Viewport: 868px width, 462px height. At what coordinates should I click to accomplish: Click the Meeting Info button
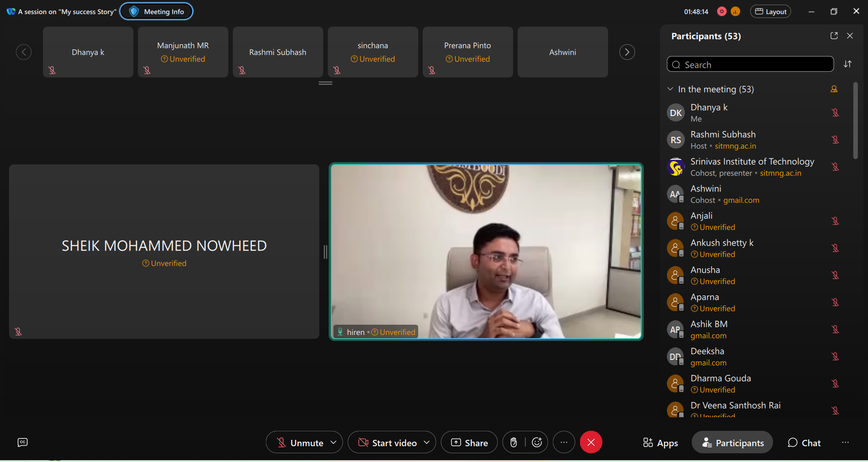point(156,12)
